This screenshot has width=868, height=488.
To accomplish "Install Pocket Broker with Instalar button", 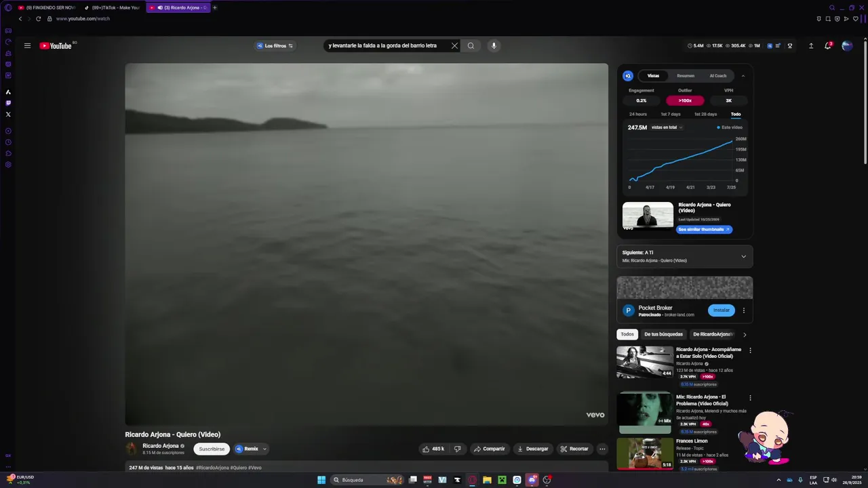I will pyautogui.click(x=722, y=310).
